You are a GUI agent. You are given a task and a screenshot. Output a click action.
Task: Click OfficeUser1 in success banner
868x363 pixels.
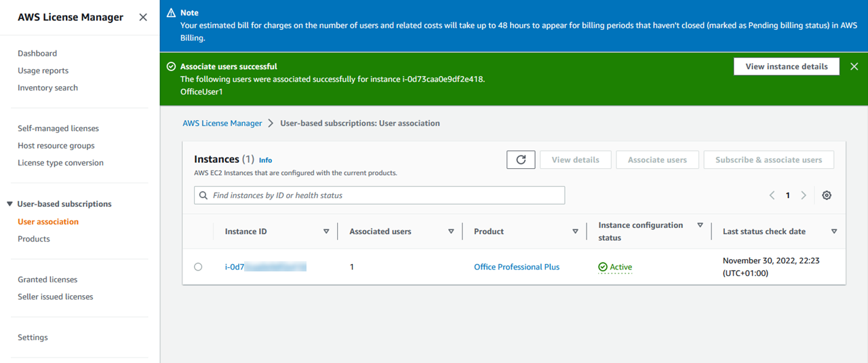tap(201, 92)
